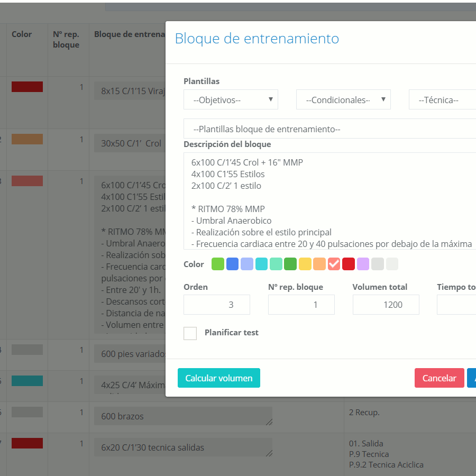The image size is (476, 476).
Task: Pick the near-white color swatch
Action: point(392,264)
